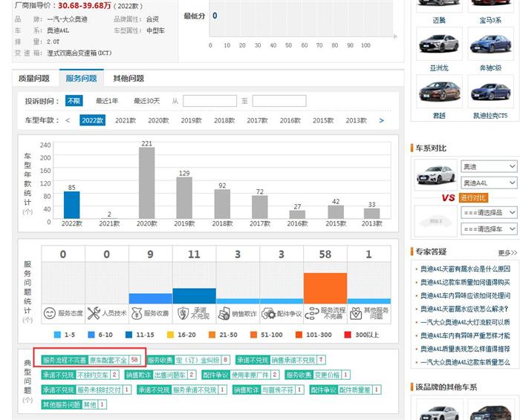
Task: Click the 使用非原厂件 problem tag
Action: (241, 375)
